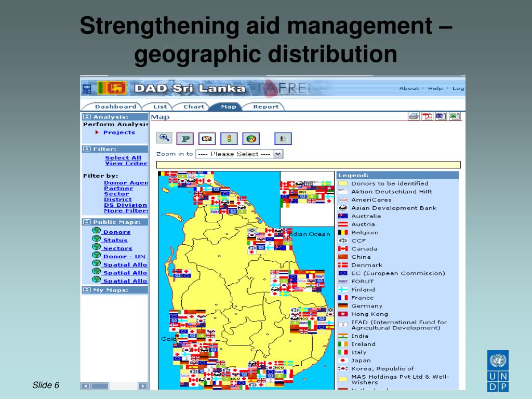Screen dimensions: 532x399
Task: Open the Status public map
Action: pos(115,240)
